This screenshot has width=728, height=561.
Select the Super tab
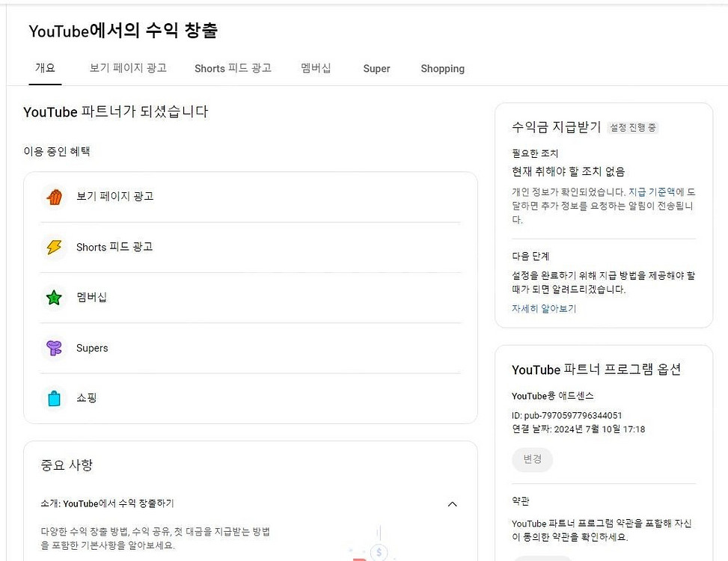pyautogui.click(x=376, y=68)
